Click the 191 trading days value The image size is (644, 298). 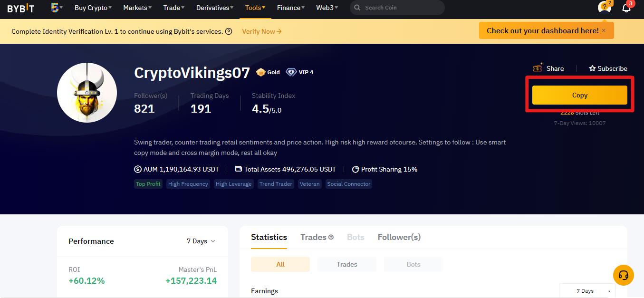[201, 109]
